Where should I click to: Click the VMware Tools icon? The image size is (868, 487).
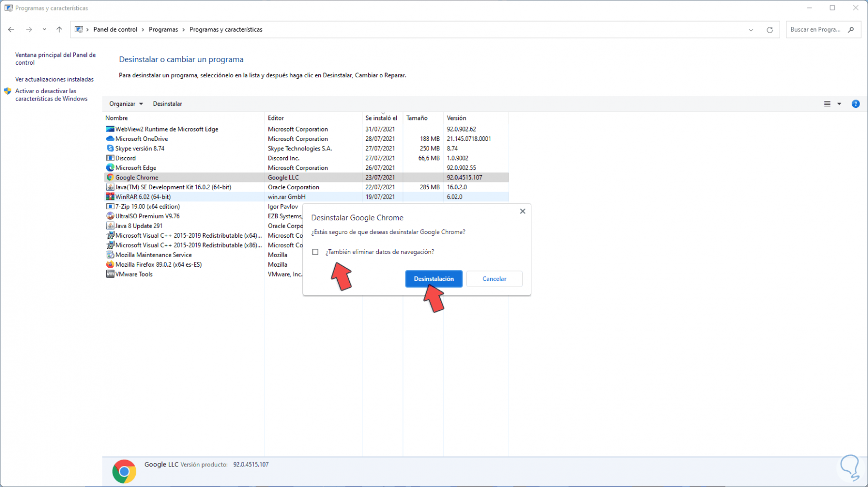tap(110, 274)
